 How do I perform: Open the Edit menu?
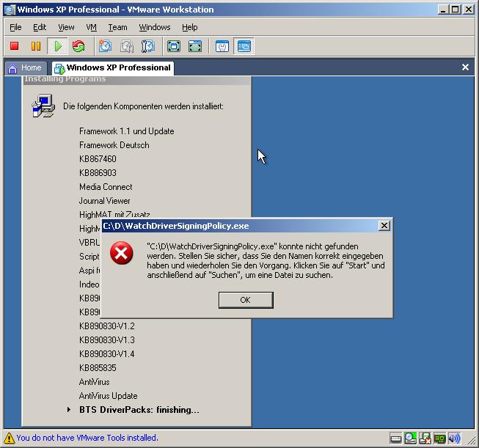(40, 27)
